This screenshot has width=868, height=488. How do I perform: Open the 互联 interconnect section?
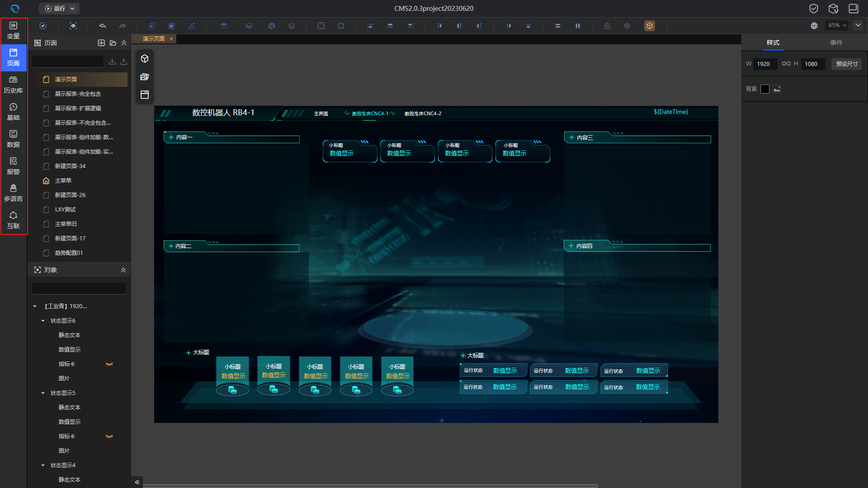tap(14, 220)
